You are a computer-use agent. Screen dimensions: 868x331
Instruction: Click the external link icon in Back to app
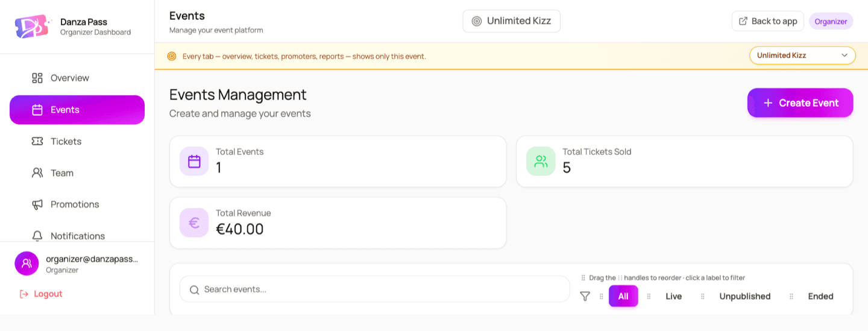tap(744, 21)
